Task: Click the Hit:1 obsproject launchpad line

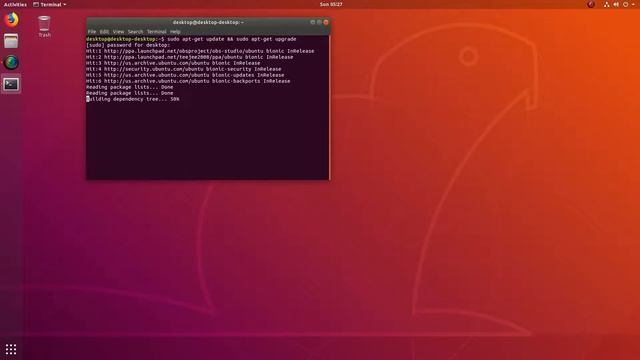Action: coord(200,51)
